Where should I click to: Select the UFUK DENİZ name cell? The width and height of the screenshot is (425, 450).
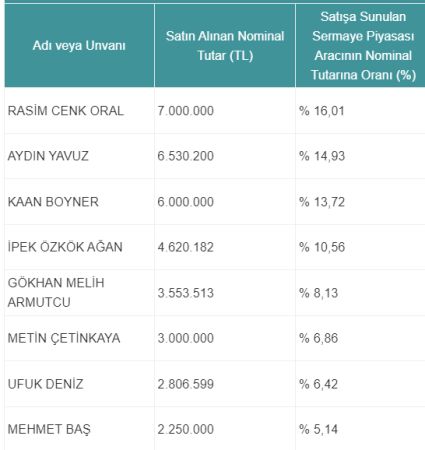click(79, 384)
